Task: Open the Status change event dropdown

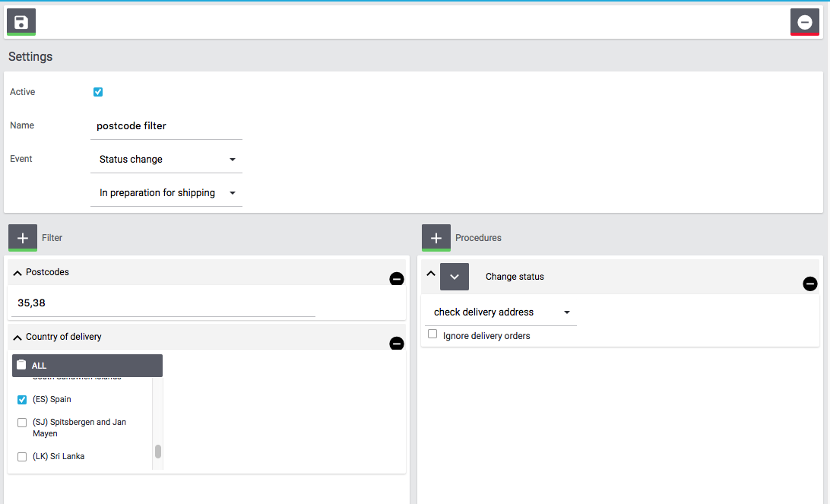Action: (166, 160)
